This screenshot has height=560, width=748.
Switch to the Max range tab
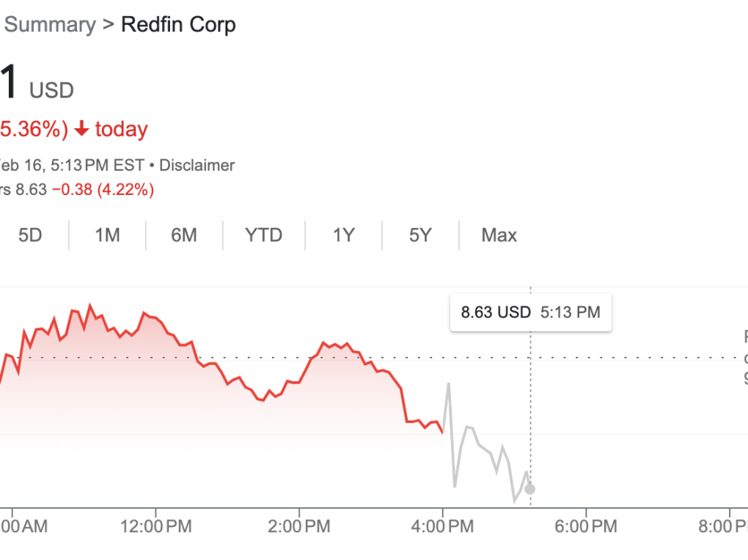[x=499, y=235]
